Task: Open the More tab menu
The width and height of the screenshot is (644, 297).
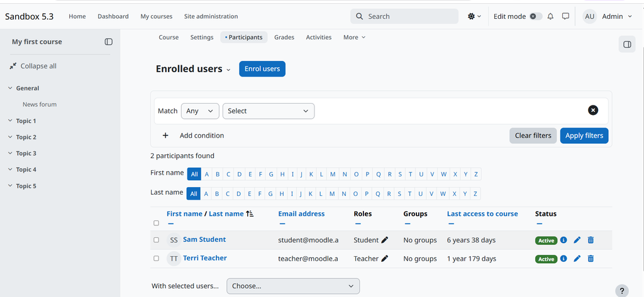Action: click(354, 37)
